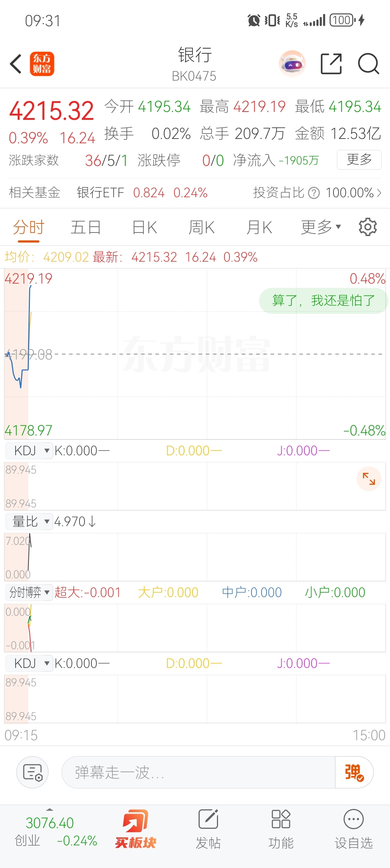Image resolution: width=390 pixels, height=868 pixels.
Task: Toggle the 弹 danmaku switch
Action: click(354, 772)
